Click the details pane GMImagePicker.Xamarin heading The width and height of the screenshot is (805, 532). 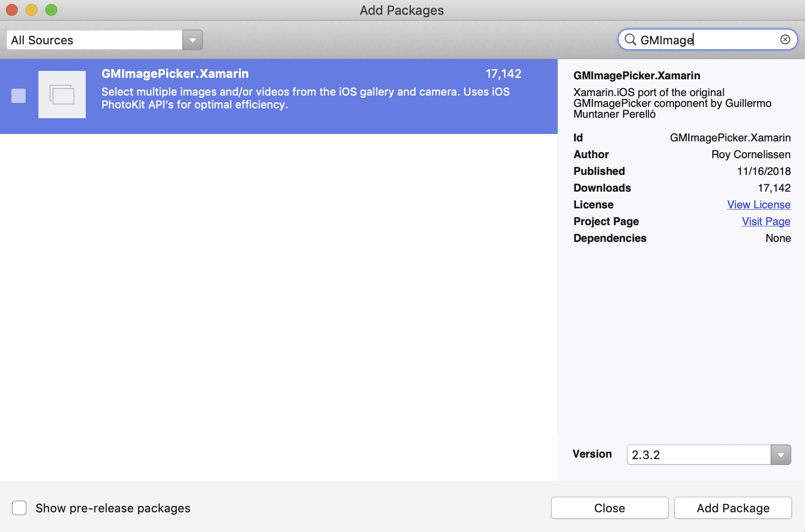point(637,75)
